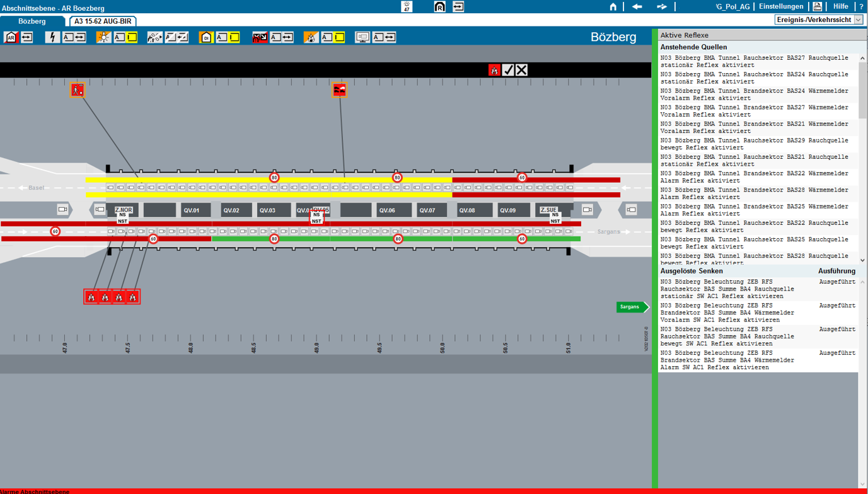
Task: Navigate forward with the right arrow
Action: pos(661,6)
